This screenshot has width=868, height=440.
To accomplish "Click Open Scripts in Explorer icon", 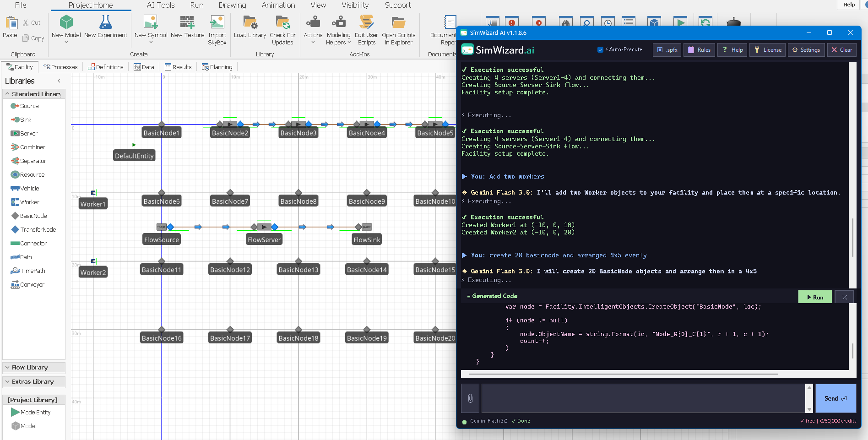I will point(398,22).
